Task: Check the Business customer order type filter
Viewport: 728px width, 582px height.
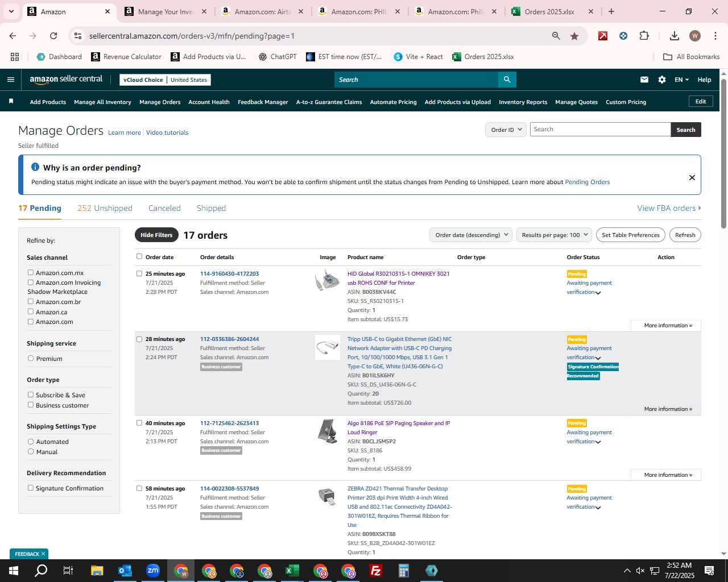Action: (x=31, y=405)
